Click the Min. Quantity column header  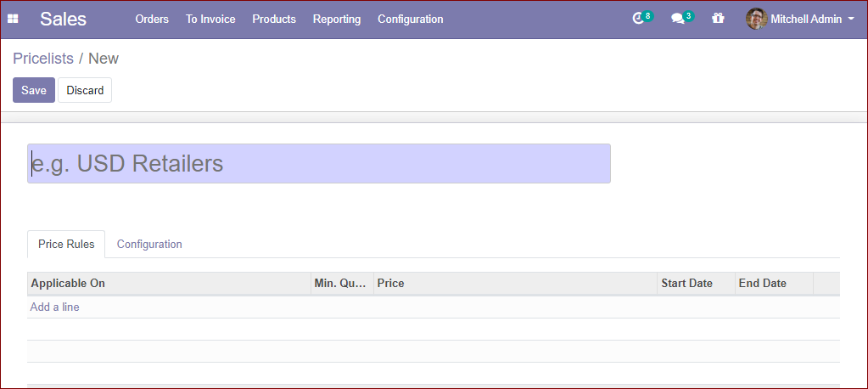tap(342, 283)
